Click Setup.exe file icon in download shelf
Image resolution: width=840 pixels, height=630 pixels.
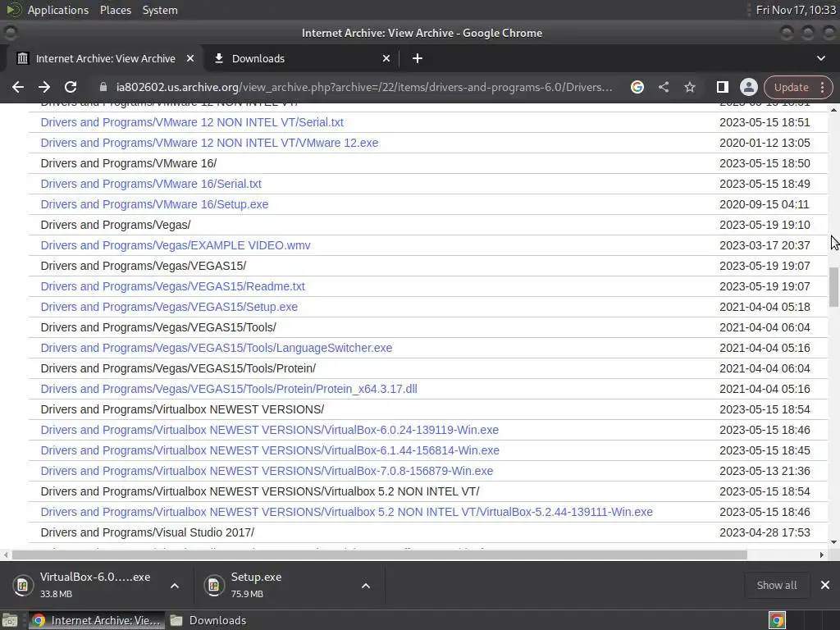coord(213,585)
